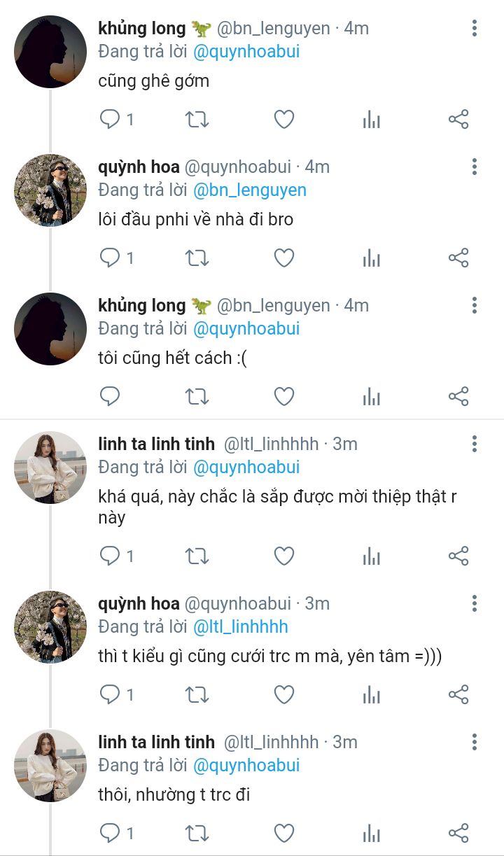Open @ltl_linhhhh mention link
The image size is (504, 856).
240,627
